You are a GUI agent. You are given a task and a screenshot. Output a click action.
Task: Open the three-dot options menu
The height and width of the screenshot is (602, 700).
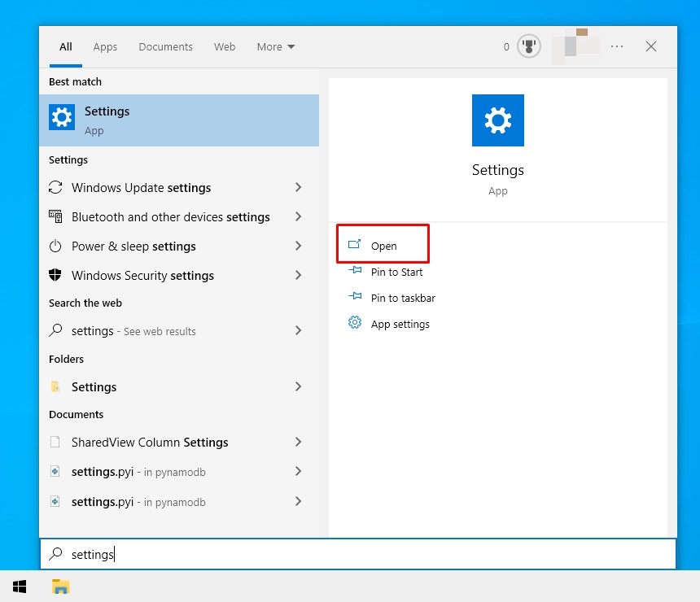coord(617,46)
